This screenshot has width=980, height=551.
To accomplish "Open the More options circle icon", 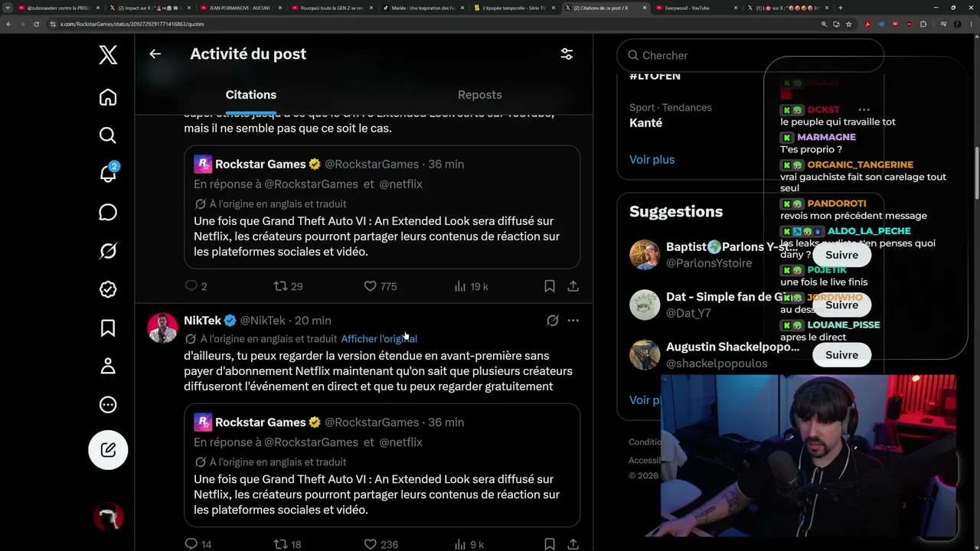I will (108, 405).
